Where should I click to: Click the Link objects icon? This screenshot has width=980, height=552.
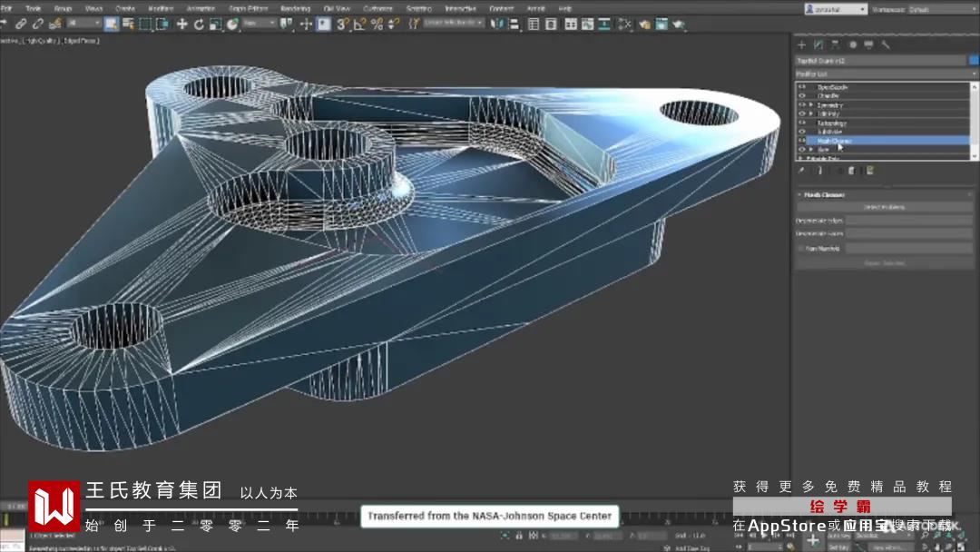click(x=22, y=25)
